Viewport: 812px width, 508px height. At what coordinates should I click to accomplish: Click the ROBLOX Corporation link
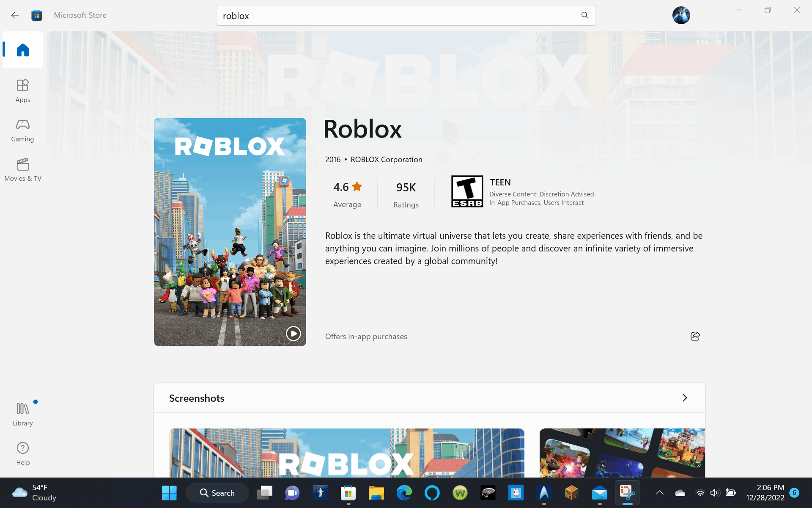click(386, 159)
